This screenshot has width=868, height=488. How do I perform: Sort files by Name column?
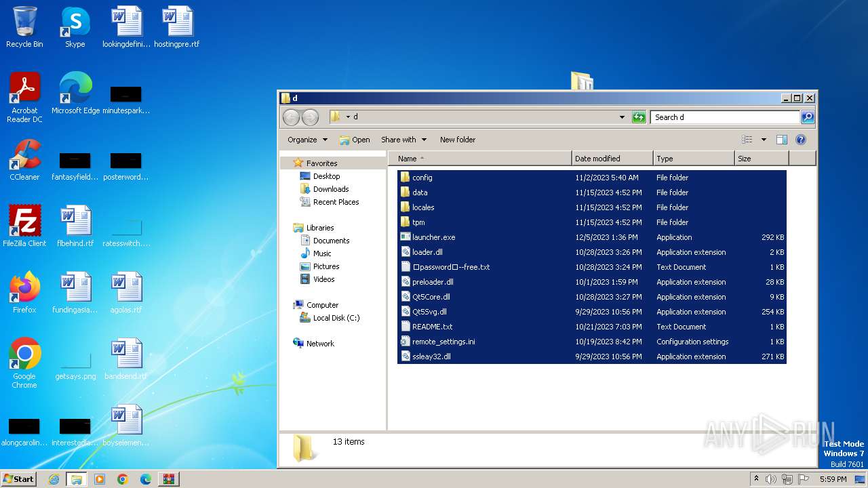click(480, 159)
